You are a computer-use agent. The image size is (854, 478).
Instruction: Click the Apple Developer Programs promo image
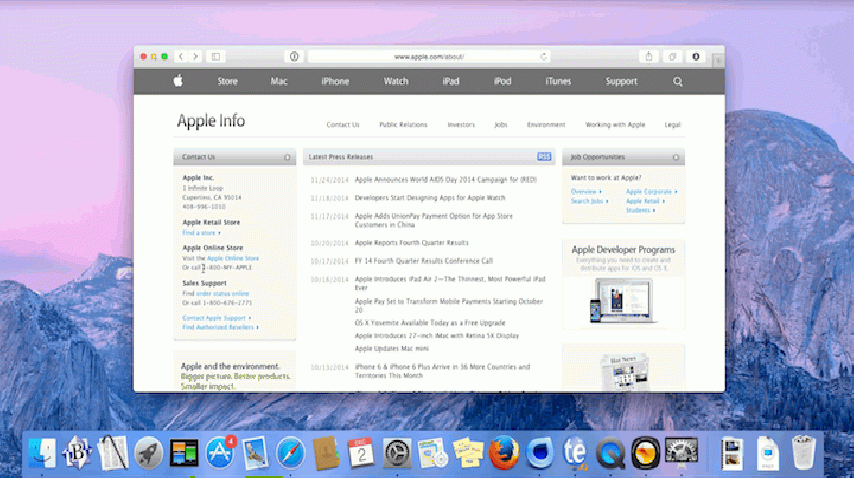pos(623,298)
